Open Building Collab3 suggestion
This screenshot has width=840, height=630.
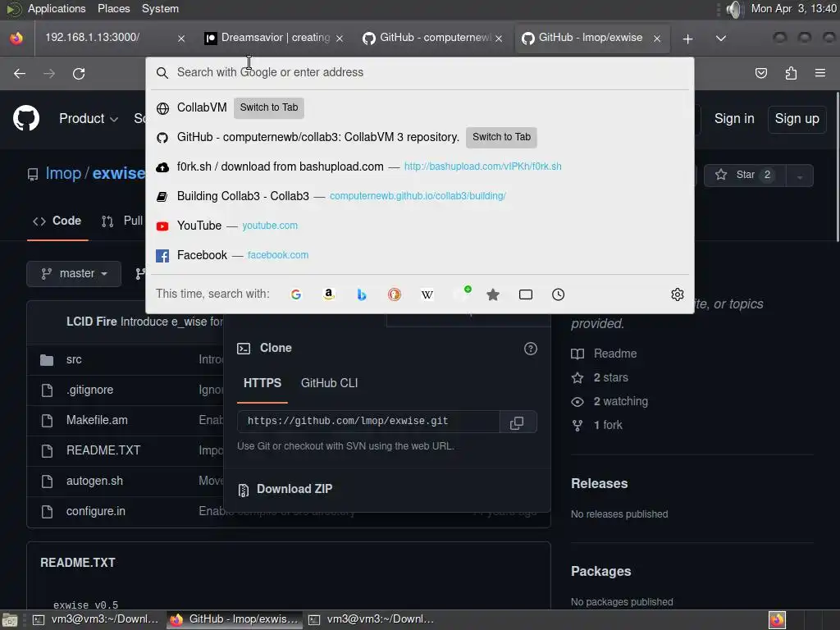420,196
